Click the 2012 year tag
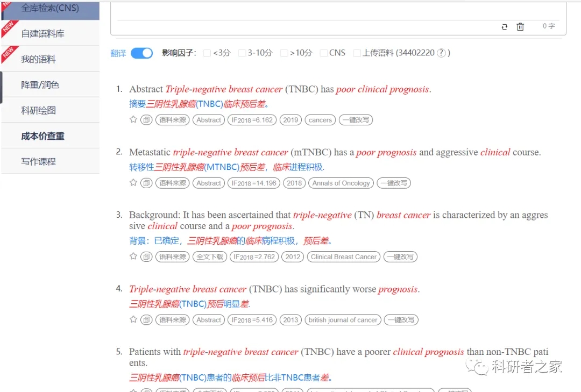 293,257
